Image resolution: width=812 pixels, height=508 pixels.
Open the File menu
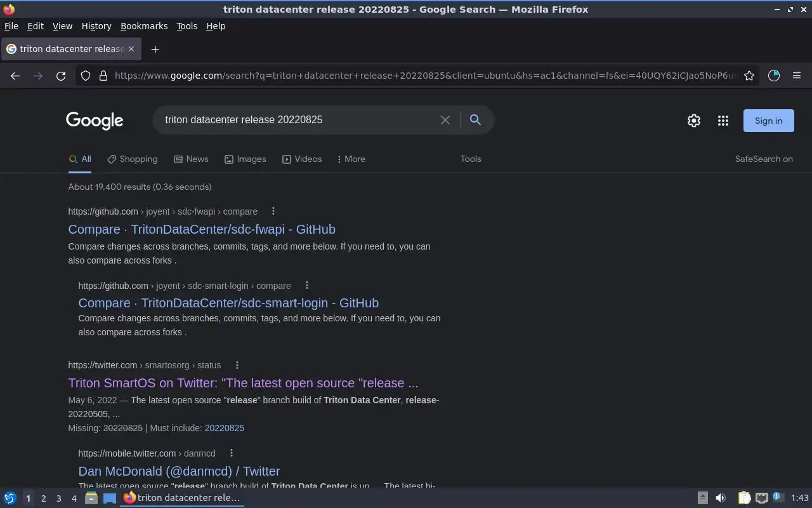[x=11, y=26]
